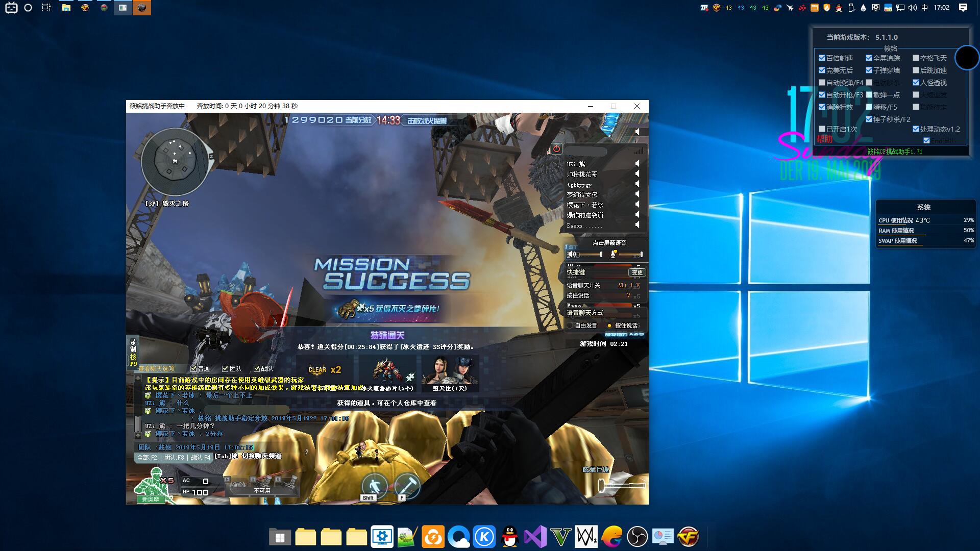This screenshot has width=980, height=551.
Task: Open the blue QQ Browser cloud icon in the dock
Action: pyautogui.click(x=458, y=537)
